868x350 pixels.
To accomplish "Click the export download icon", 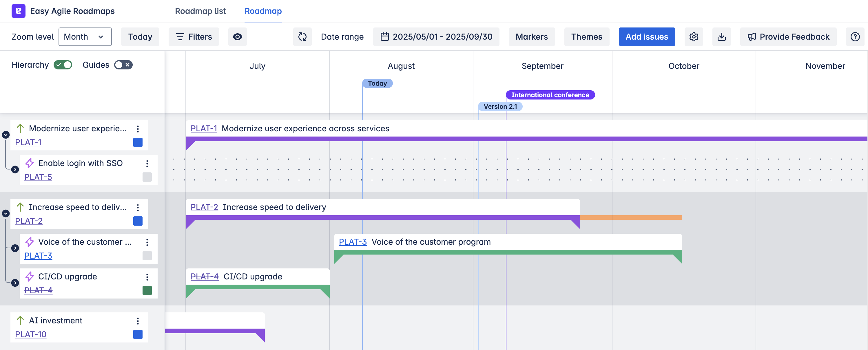I will pyautogui.click(x=721, y=37).
